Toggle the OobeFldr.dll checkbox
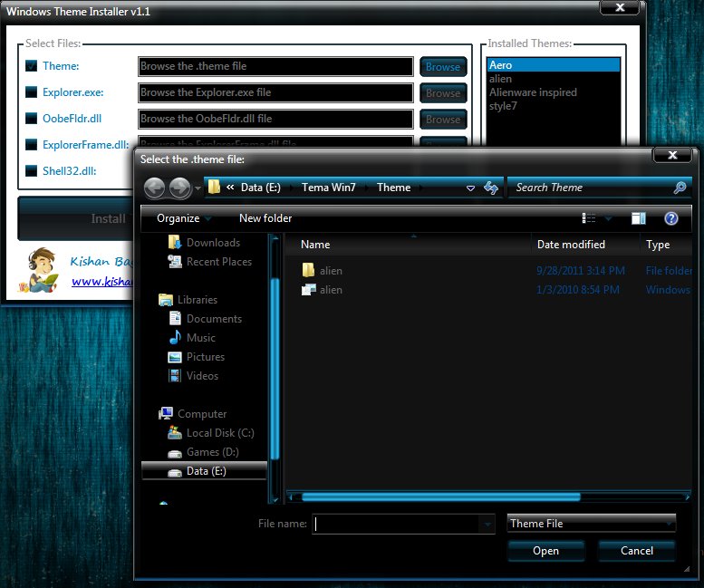 tap(32, 119)
